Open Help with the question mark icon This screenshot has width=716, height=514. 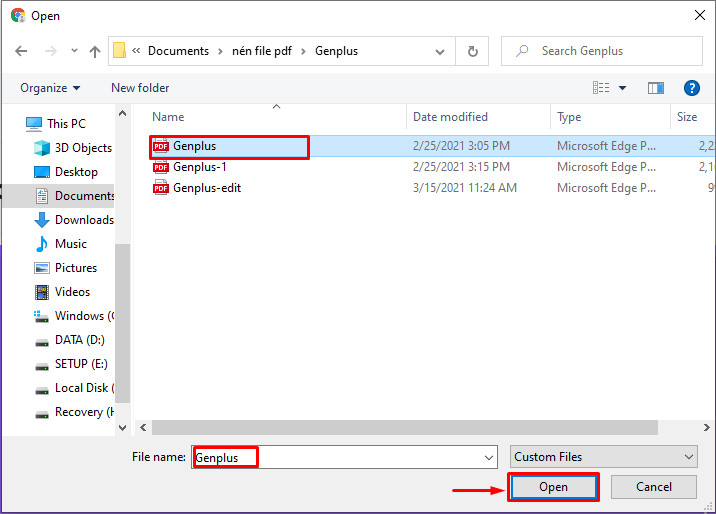[x=691, y=88]
